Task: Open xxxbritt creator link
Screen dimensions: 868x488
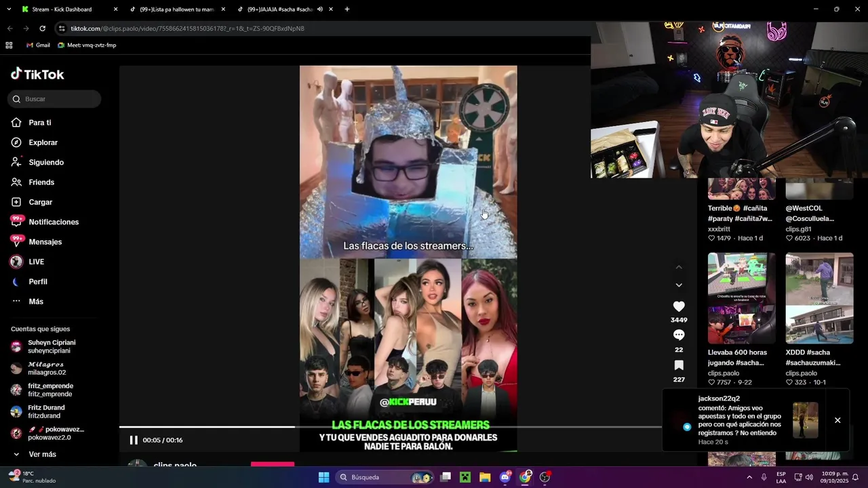Action: click(719, 229)
